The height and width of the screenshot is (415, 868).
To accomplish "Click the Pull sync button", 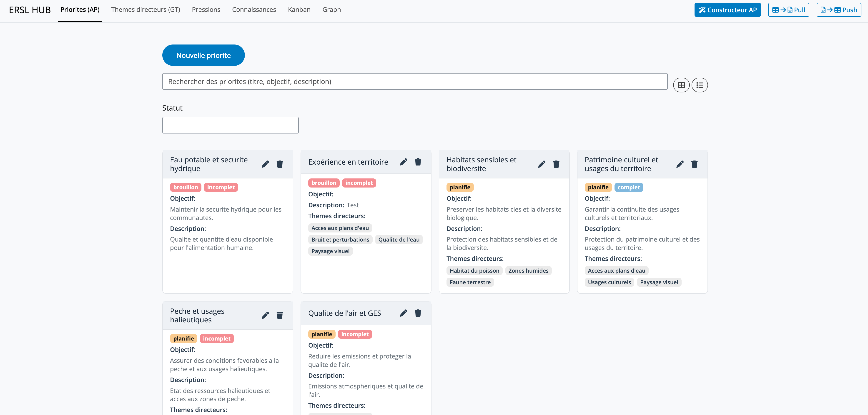I will [x=788, y=10].
